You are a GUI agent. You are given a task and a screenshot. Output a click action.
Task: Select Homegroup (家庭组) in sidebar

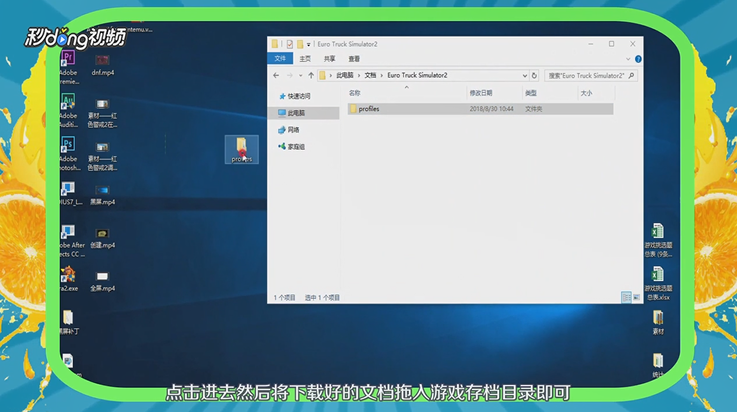pyautogui.click(x=291, y=147)
